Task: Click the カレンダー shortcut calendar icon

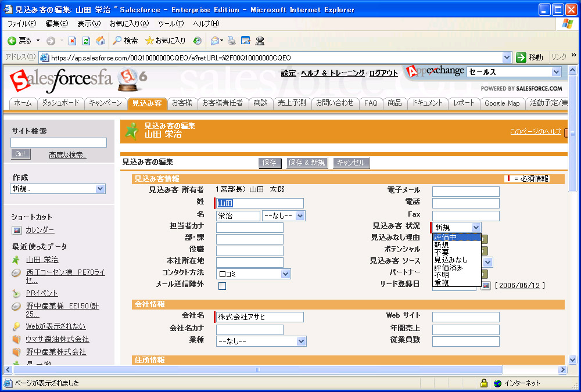Action: pos(17,231)
